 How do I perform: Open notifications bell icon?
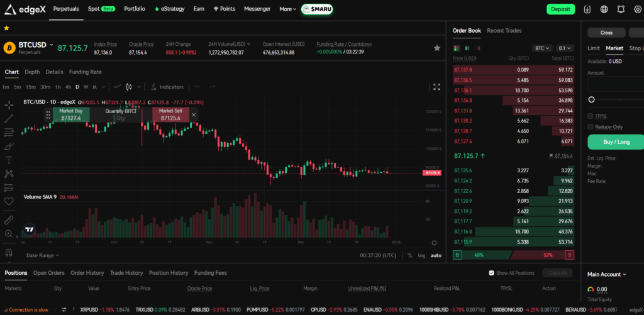click(x=621, y=9)
